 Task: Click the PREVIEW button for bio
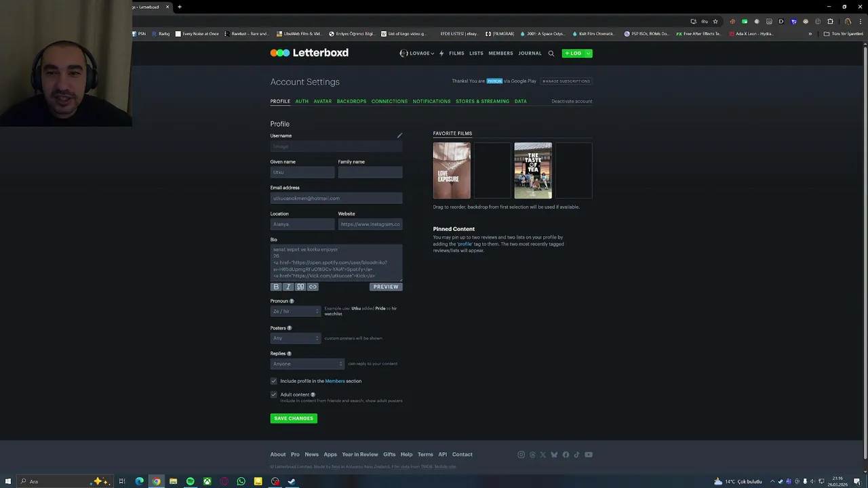pyautogui.click(x=386, y=287)
